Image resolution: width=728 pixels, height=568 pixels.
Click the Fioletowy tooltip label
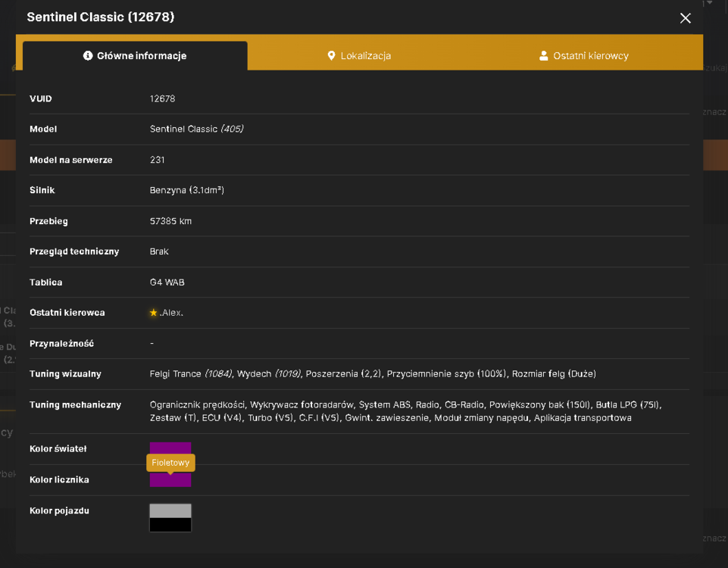coord(170,463)
